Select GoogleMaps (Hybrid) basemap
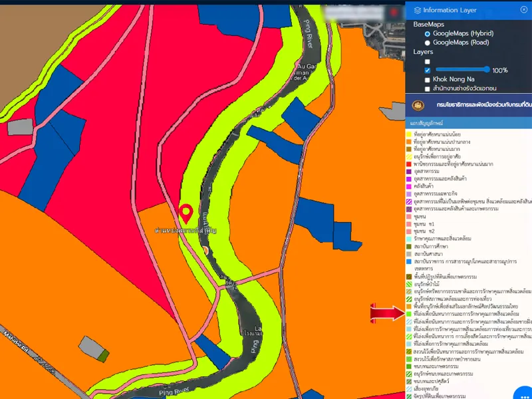This screenshot has width=532, height=399. coord(428,33)
